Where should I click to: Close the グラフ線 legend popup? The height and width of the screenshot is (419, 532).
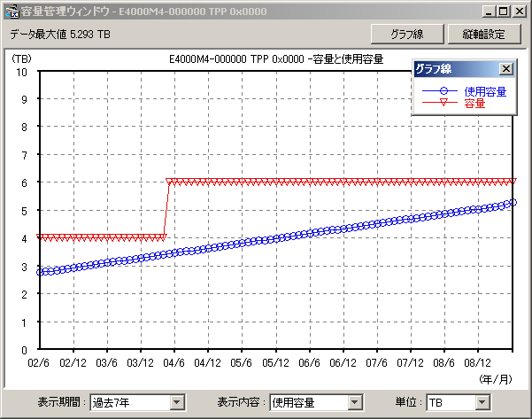(505, 69)
